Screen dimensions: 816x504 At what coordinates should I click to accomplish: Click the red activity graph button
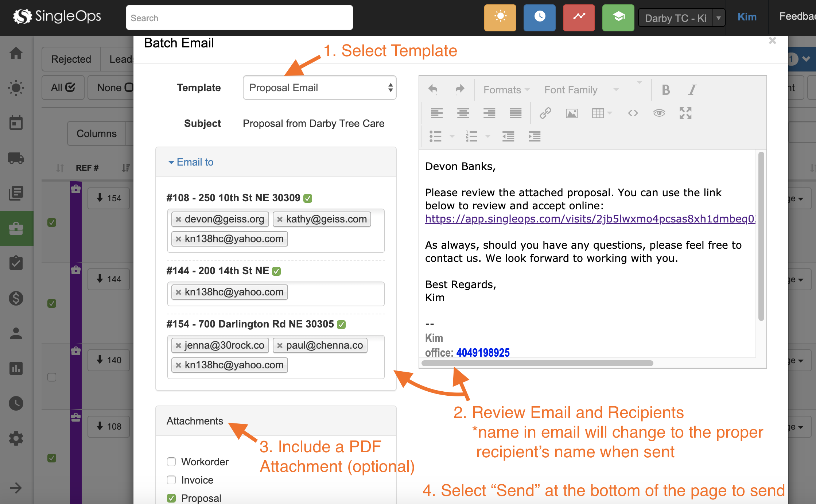click(x=579, y=18)
